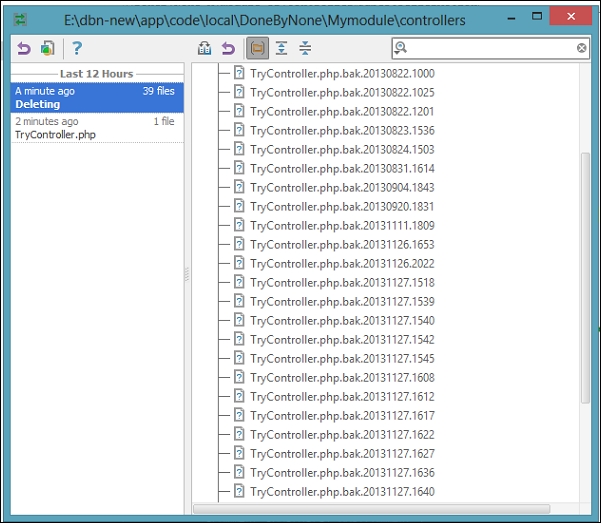Select file TryController.php.bak.20130904.1843
Screen dimensions: 601x523
tap(342, 187)
